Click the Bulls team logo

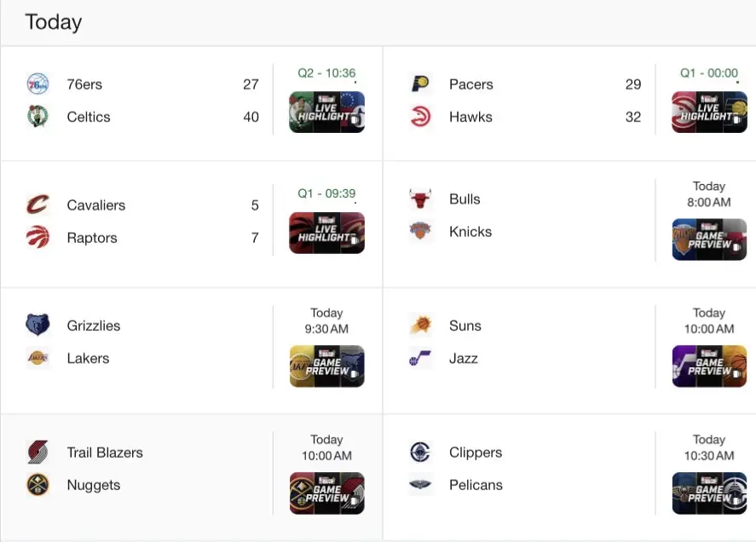pyautogui.click(x=420, y=199)
